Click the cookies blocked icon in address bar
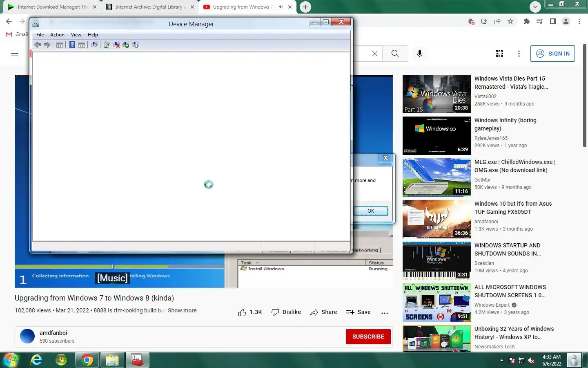The height and width of the screenshot is (368, 588). pyautogui.click(x=471, y=21)
